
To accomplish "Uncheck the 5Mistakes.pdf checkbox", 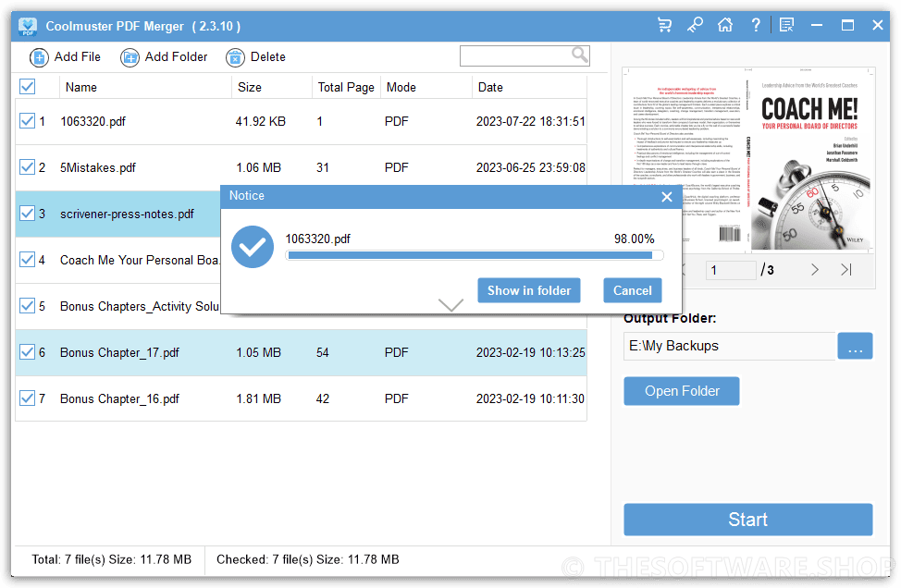I will tap(27, 167).
